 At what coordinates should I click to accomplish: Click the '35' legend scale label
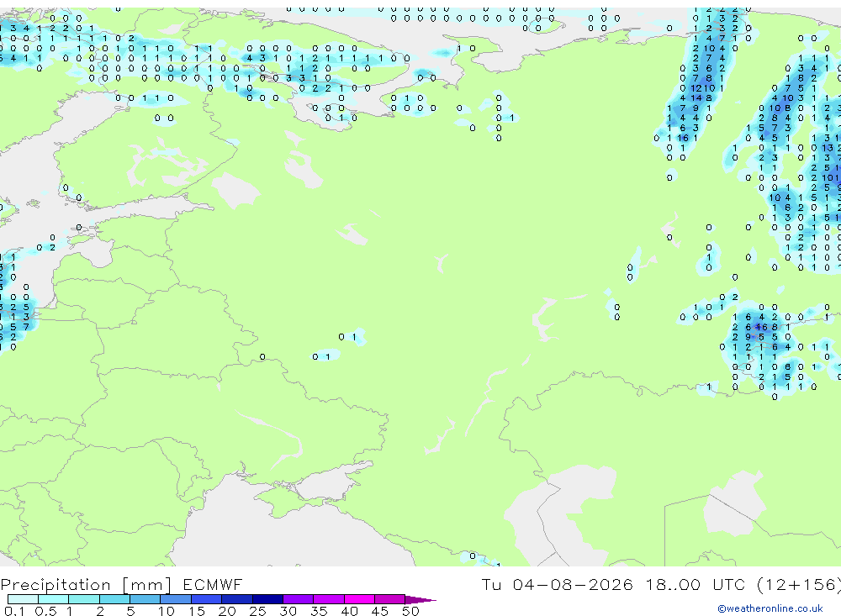click(x=319, y=611)
